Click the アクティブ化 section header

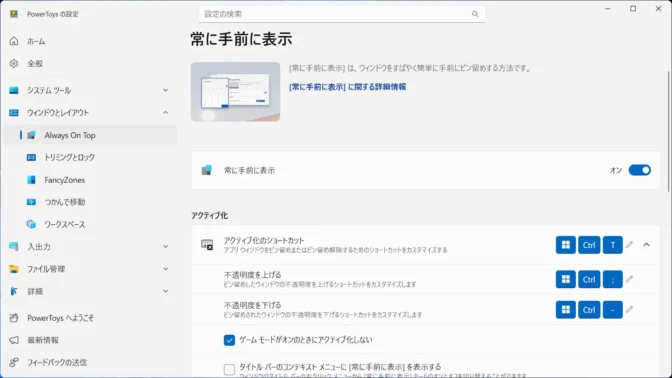pos(210,215)
